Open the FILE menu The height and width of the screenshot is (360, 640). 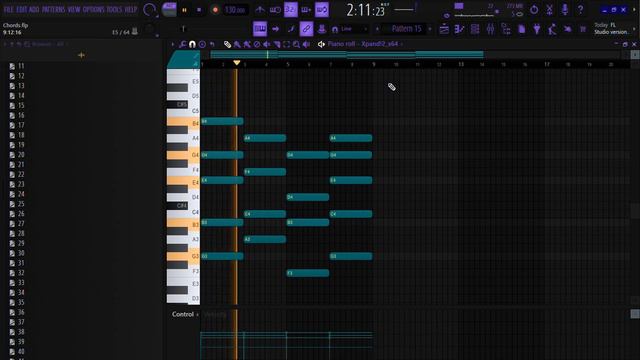tap(9, 9)
